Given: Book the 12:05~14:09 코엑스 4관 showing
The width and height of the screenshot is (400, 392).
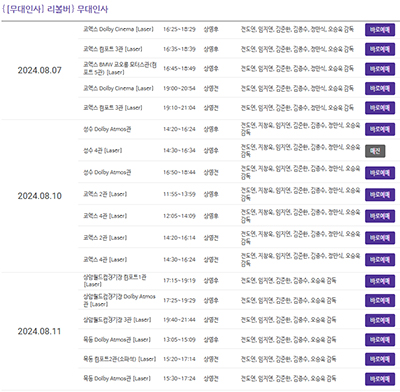Looking at the screenshot, I should click(380, 216).
